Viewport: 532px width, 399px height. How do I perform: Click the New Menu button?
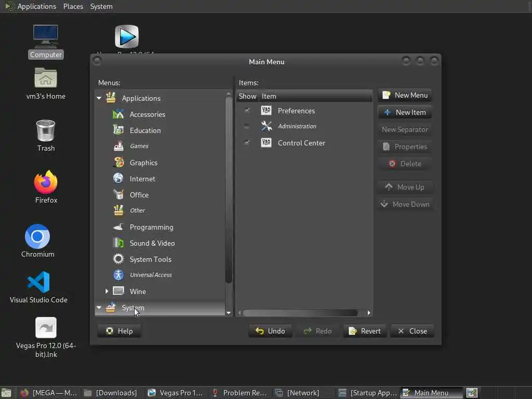coord(405,96)
